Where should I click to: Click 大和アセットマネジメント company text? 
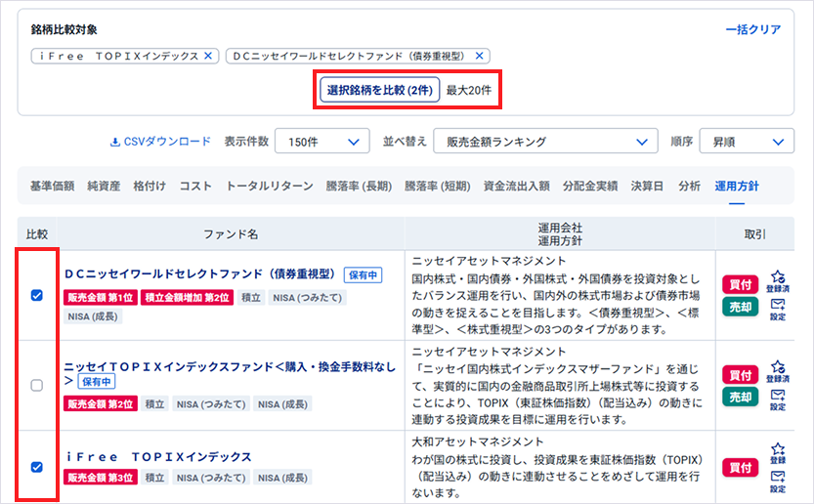[x=477, y=441]
